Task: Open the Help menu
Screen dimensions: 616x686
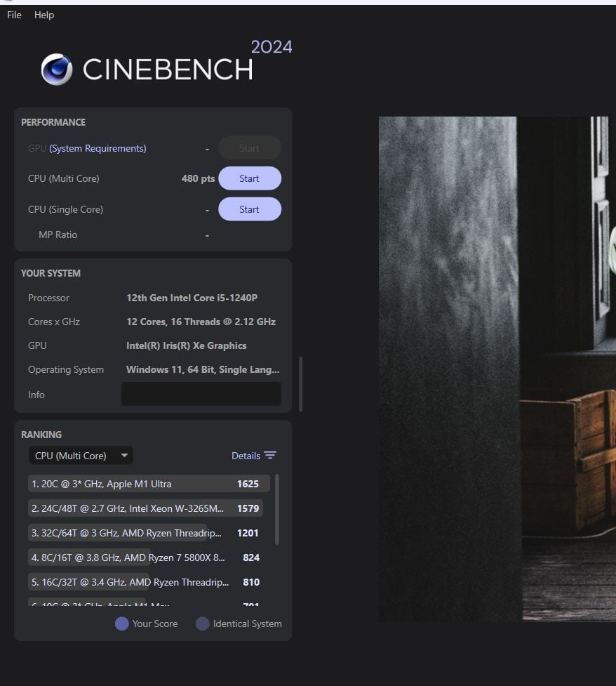Action: click(44, 15)
